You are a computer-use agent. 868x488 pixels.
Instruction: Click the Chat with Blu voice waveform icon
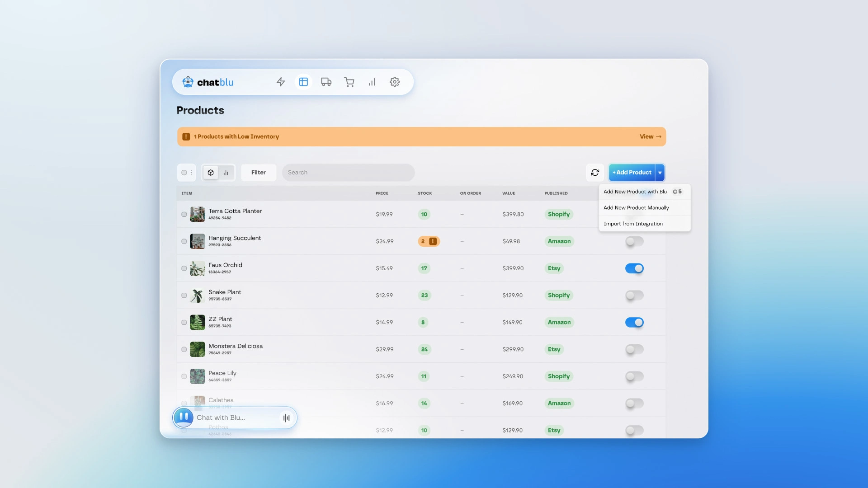point(286,418)
